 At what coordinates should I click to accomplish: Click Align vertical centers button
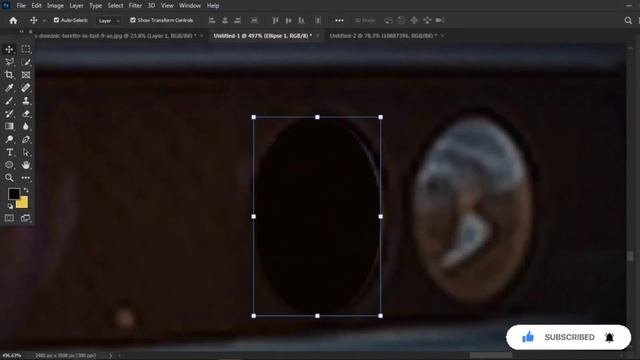(x=288, y=20)
